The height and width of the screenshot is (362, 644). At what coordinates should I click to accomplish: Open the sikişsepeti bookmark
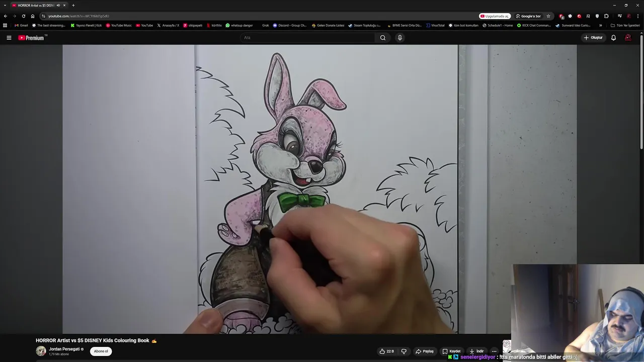point(193,25)
